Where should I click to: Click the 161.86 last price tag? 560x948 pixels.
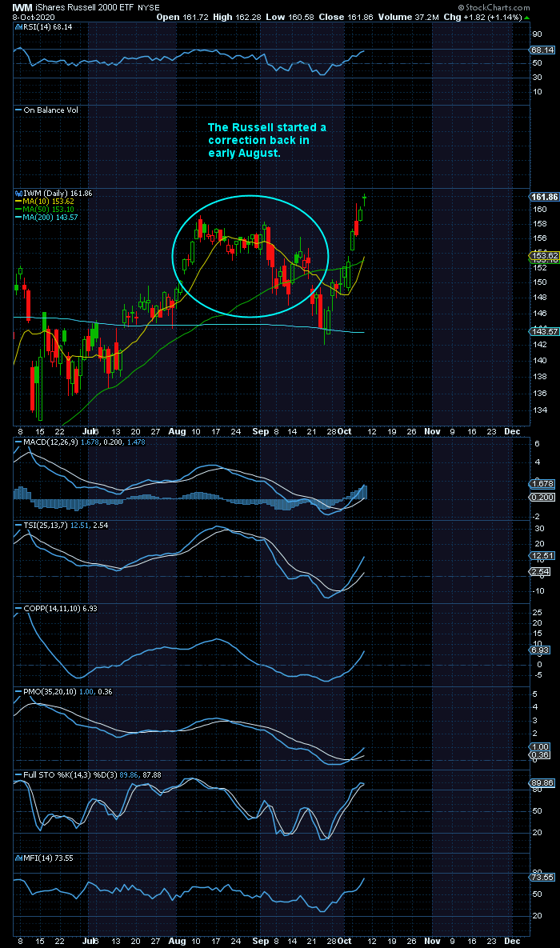544,197
